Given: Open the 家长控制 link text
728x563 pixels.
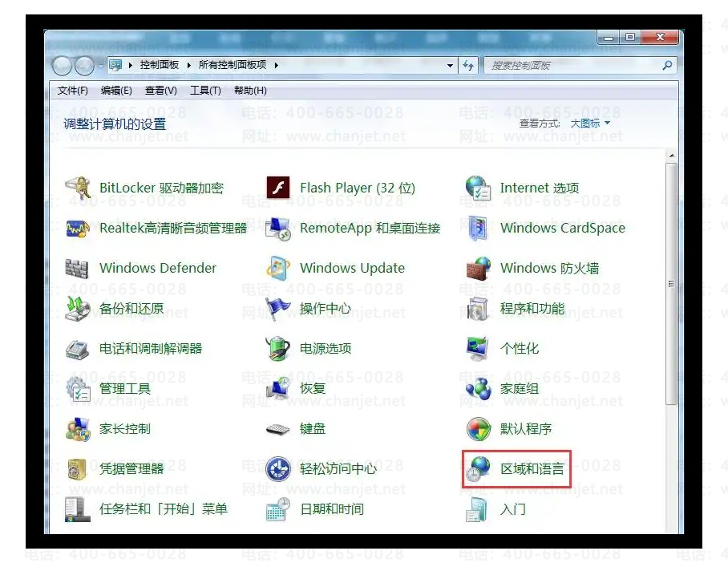Looking at the screenshot, I should 125,429.
